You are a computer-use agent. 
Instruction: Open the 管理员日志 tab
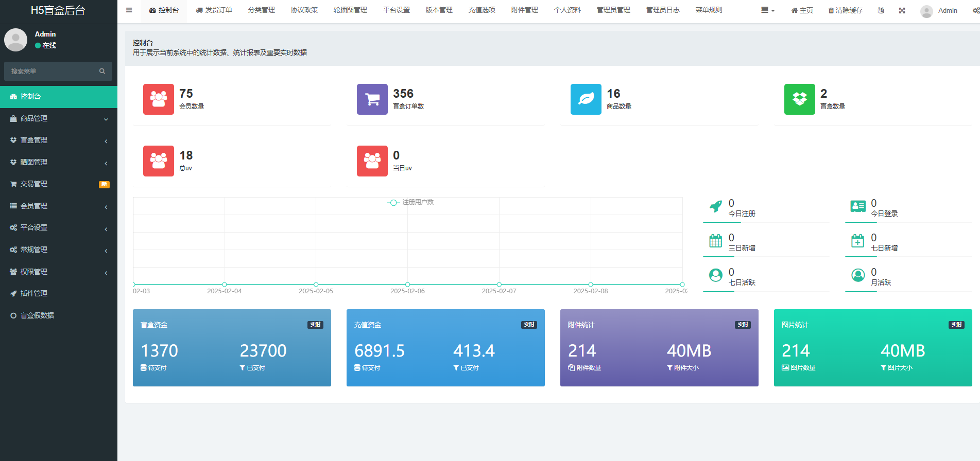click(x=662, y=10)
